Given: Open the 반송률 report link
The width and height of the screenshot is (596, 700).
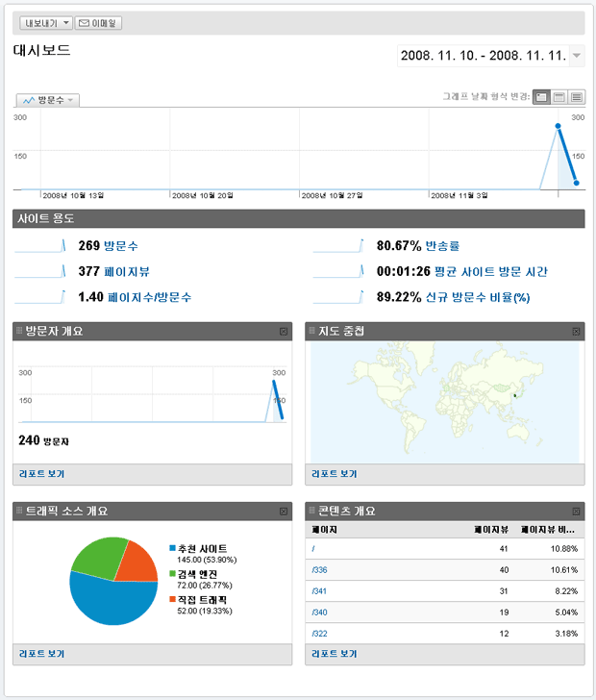Looking at the screenshot, I should (442, 246).
